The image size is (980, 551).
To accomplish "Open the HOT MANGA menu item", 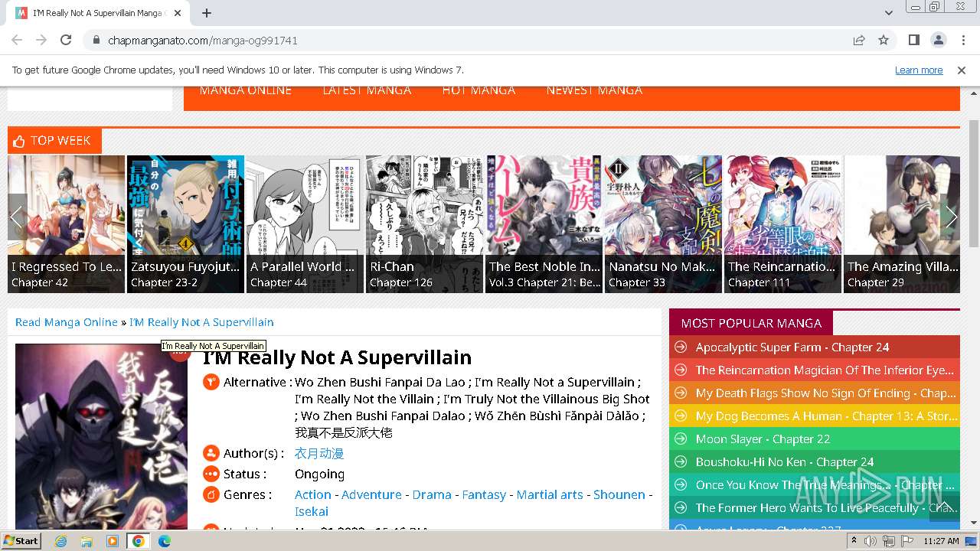I will point(479,90).
